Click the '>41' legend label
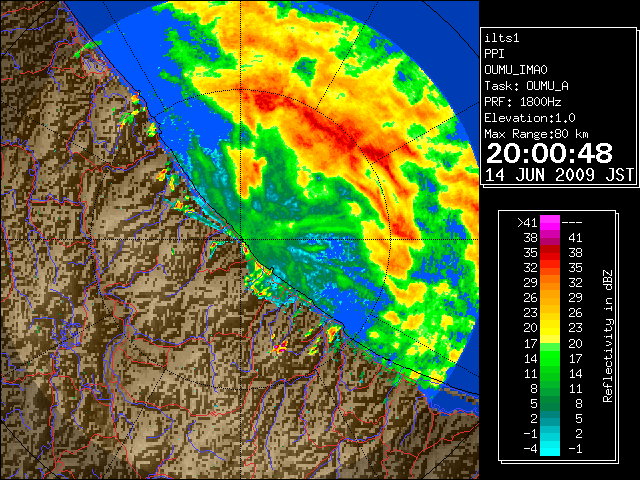This screenshot has height=480, width=640. 527,223
